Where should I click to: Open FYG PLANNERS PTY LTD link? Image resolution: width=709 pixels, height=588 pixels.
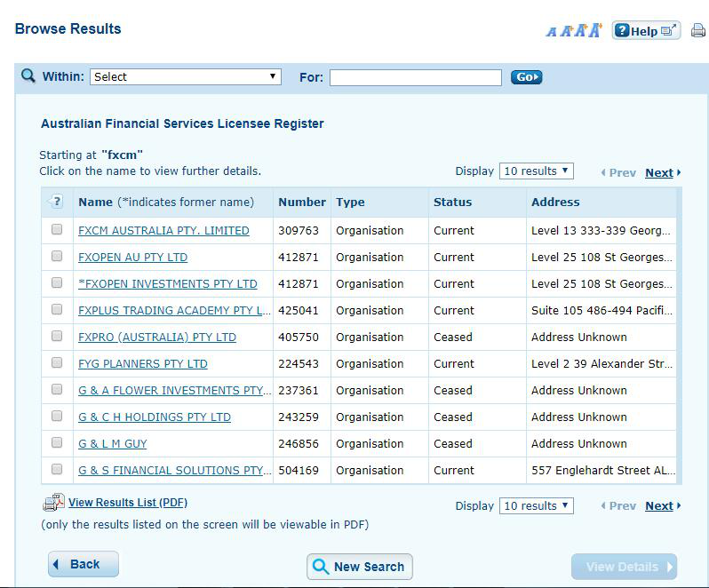[x=143, y=364]
